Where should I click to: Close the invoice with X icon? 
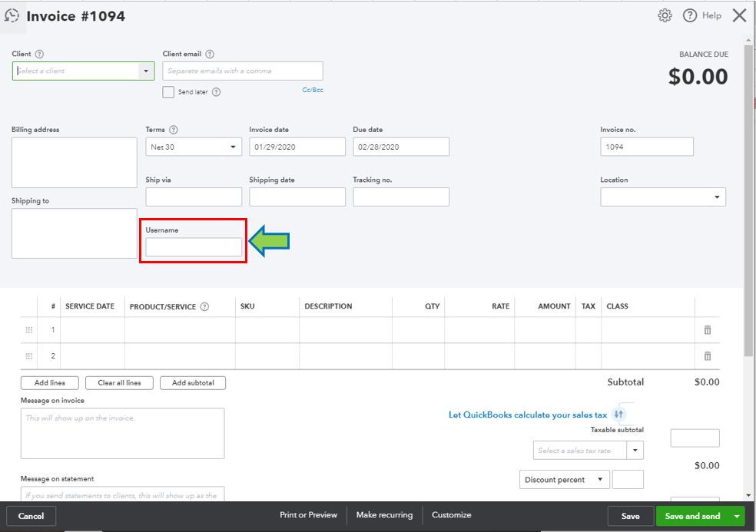pyautogui.click(x=740, y=16)
